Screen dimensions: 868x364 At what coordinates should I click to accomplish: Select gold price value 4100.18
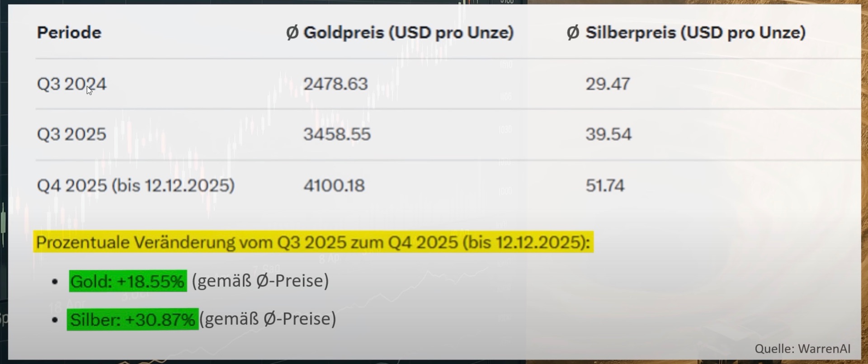tap(334, 185)
